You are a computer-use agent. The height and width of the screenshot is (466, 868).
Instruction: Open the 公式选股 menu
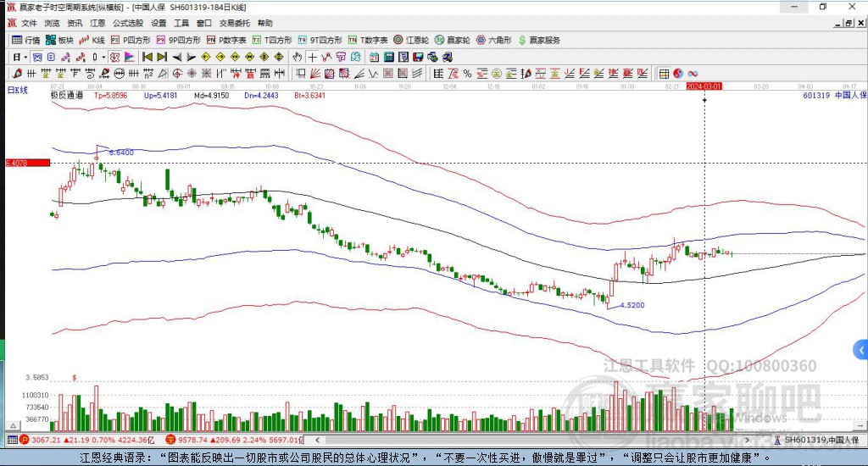[x=128, y=23]
